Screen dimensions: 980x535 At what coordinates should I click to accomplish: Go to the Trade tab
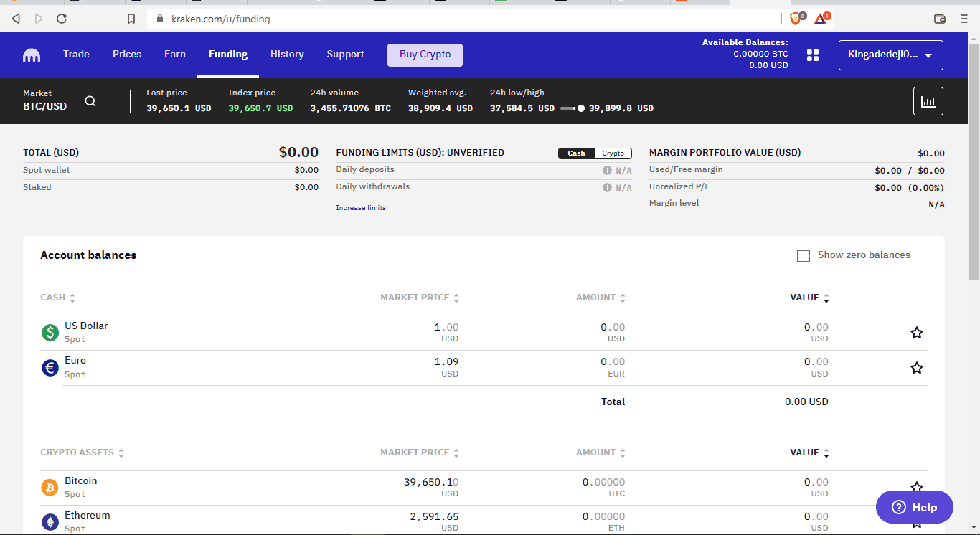click(x=76, y=55)
